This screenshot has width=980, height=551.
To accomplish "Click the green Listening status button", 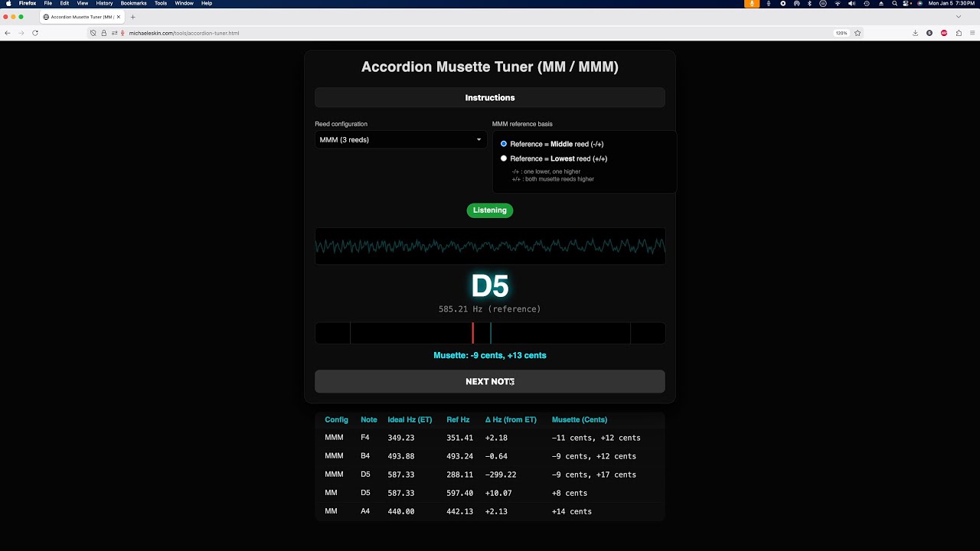I will [x=490, y=210].
